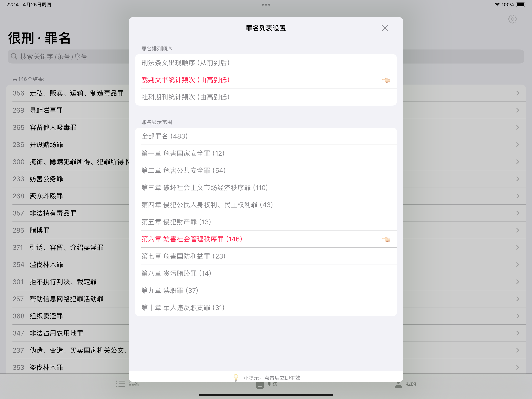The width and height of the screenshot is (532, 399).
Task: Tap pointing hand beside 第六章 妨害社会管理秩序罪
Action: pos(386,239)
